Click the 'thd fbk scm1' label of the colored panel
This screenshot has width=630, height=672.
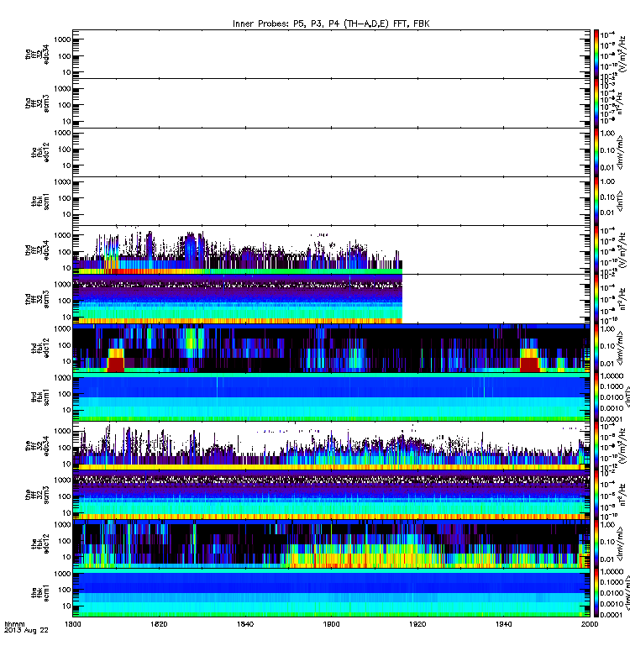pyautogui.click(x=40, y=396)
